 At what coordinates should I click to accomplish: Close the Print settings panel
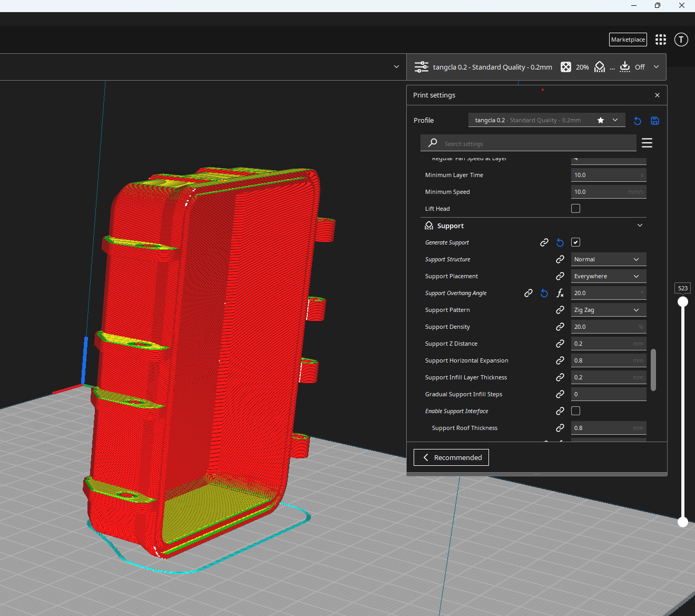coord(657,95)
